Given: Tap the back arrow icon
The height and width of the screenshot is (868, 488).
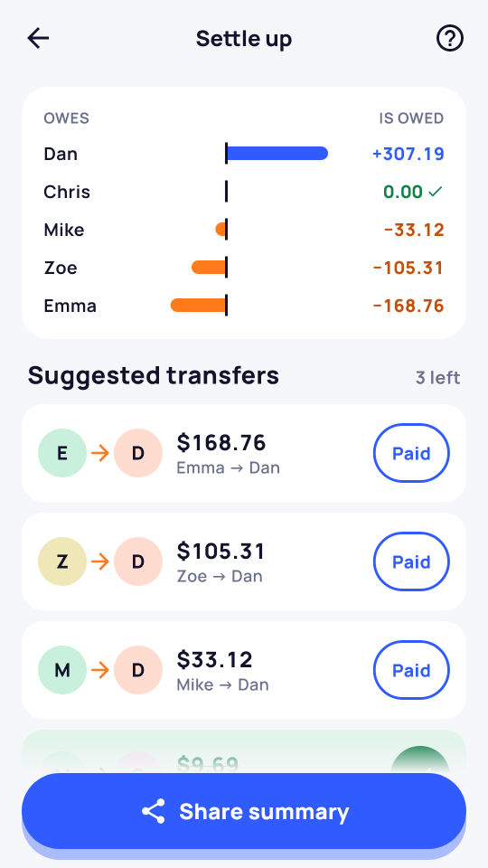Looking at the screenshot, I should [38, 39].
